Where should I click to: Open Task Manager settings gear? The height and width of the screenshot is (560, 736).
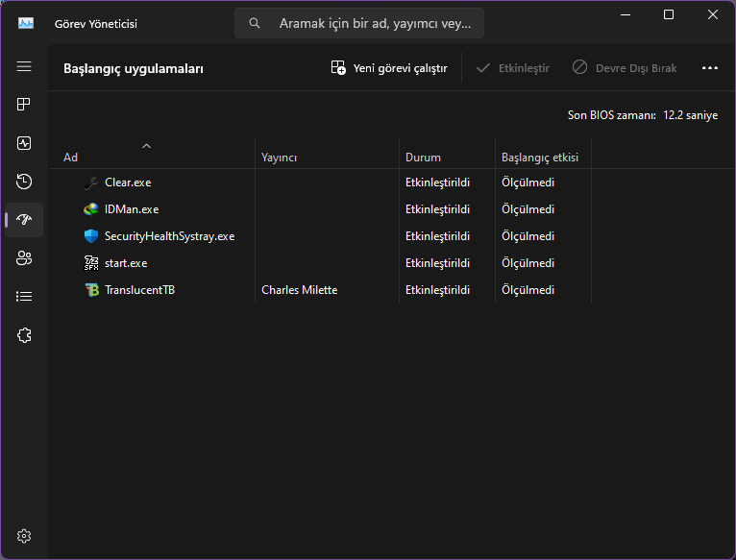click(x=24, y=535)
